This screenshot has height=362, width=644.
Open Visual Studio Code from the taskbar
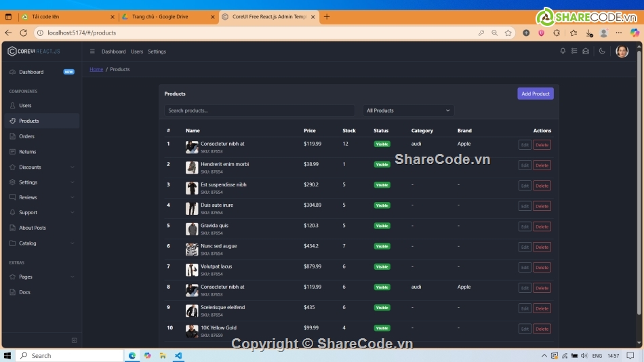tap(178, 355)
